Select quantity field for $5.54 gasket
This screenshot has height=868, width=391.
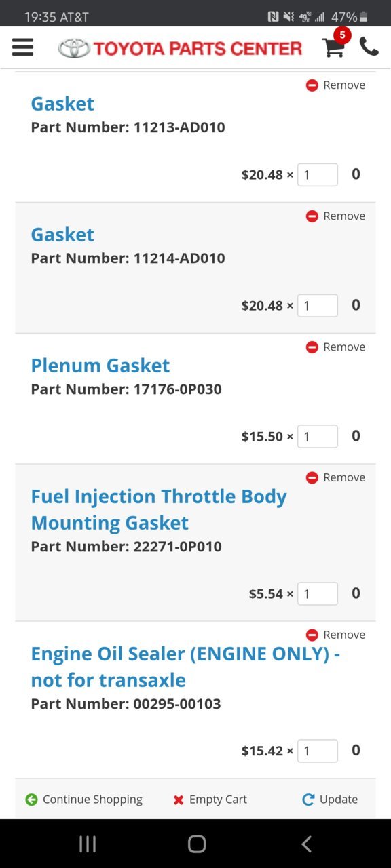pyautogui.click(x=318, y=593)
